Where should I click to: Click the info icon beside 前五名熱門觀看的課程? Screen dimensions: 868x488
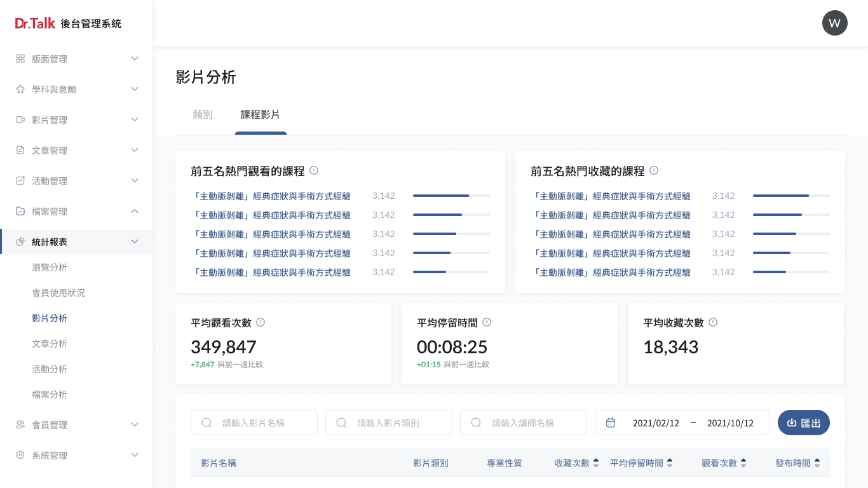[314, 171]
